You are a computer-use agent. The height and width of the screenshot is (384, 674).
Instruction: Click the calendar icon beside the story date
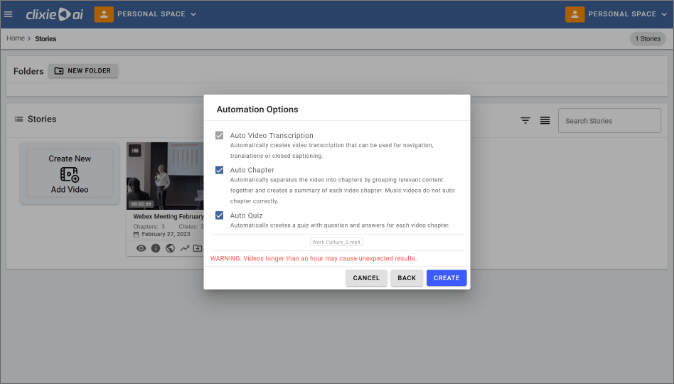[136, 234]
